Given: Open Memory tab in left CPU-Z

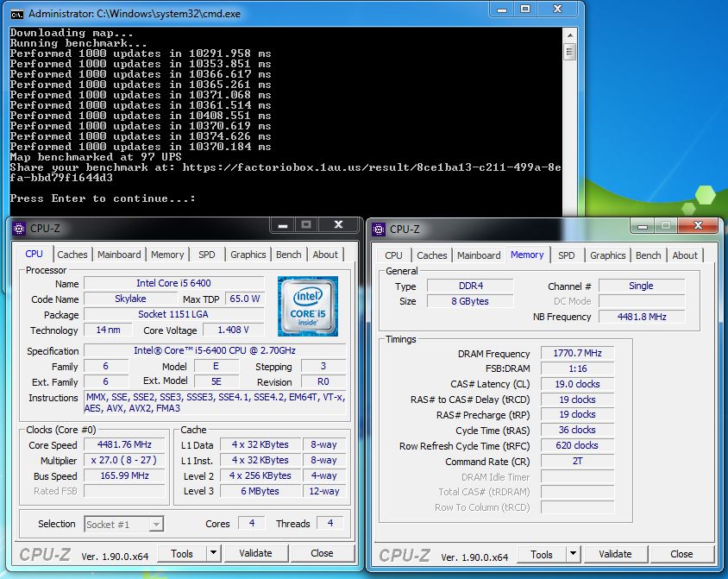Looking at the screenshot, I should pyautogui.click(x=167, y=255).
